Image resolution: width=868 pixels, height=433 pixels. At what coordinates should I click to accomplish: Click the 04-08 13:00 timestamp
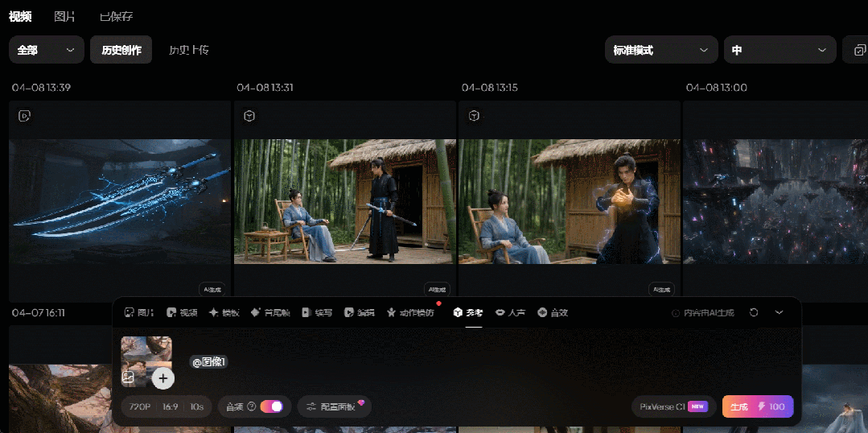click(x=716, y=88)
